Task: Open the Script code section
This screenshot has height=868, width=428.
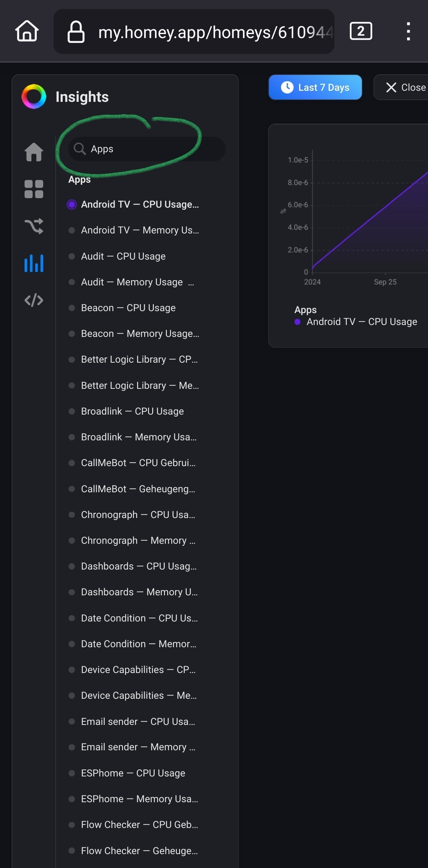Action: (34, 300)
